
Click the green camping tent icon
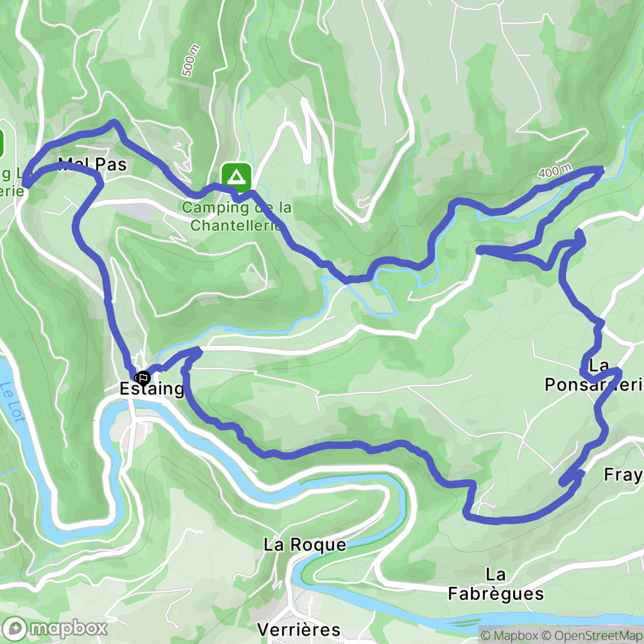pyautogui.click(x=236, y=177)
